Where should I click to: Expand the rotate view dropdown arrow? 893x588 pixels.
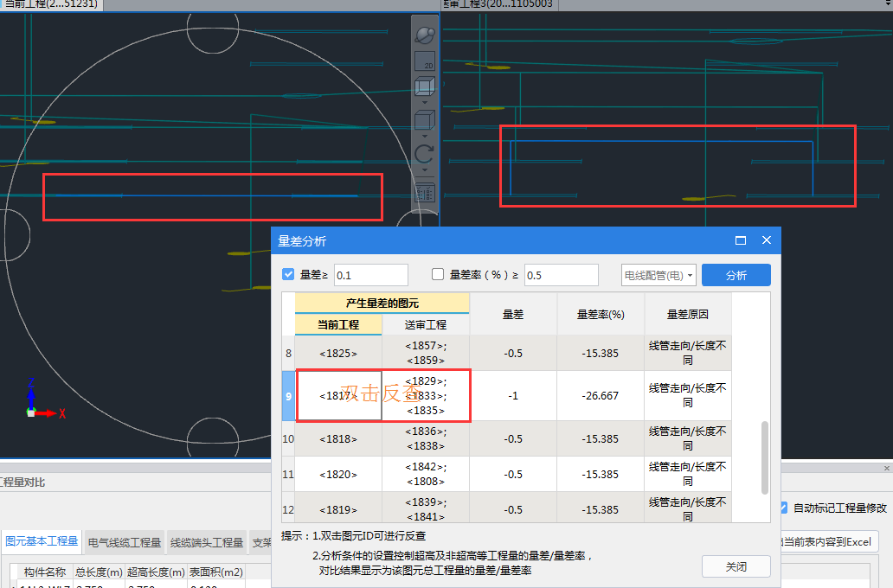coord(425,170)
